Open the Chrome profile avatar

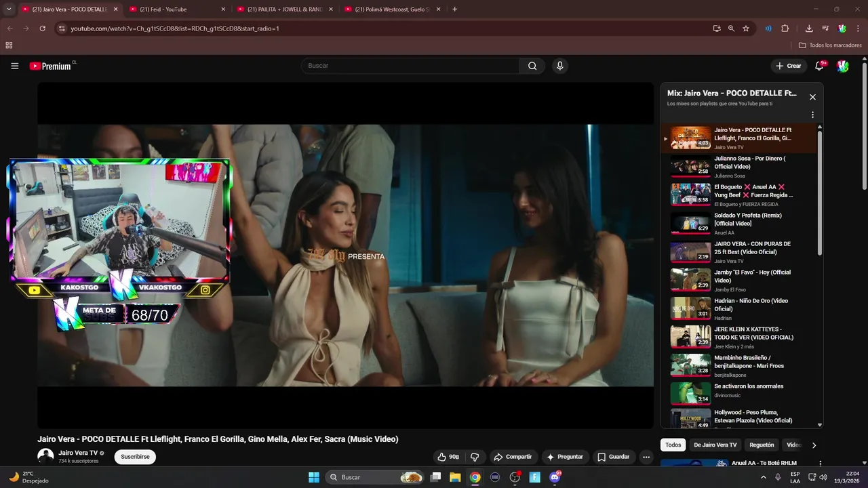click(x=842, y=28)
